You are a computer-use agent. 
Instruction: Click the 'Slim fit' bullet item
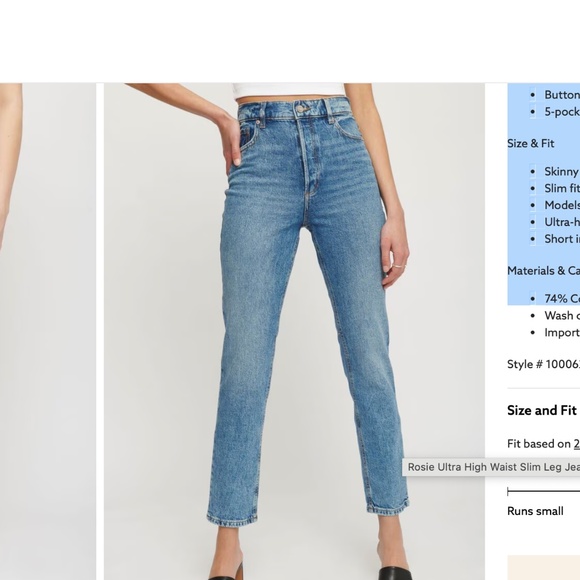point(562,188)
